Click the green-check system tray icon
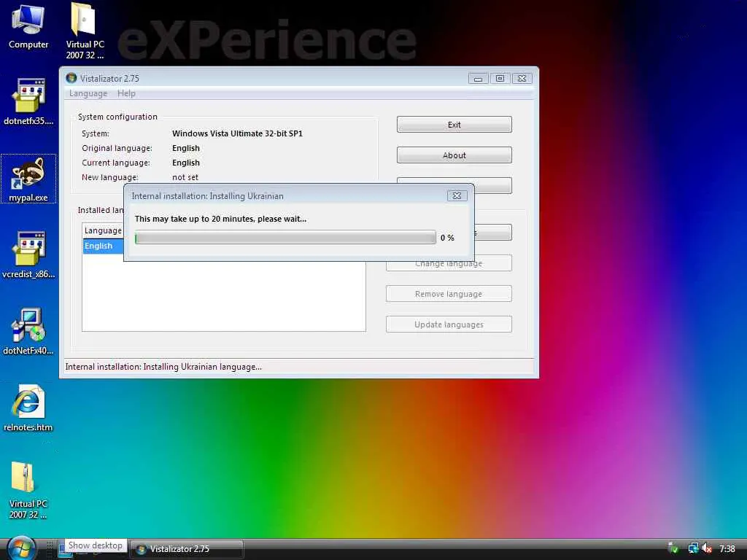This screenshot has height=560, width=747. (673, 548)
